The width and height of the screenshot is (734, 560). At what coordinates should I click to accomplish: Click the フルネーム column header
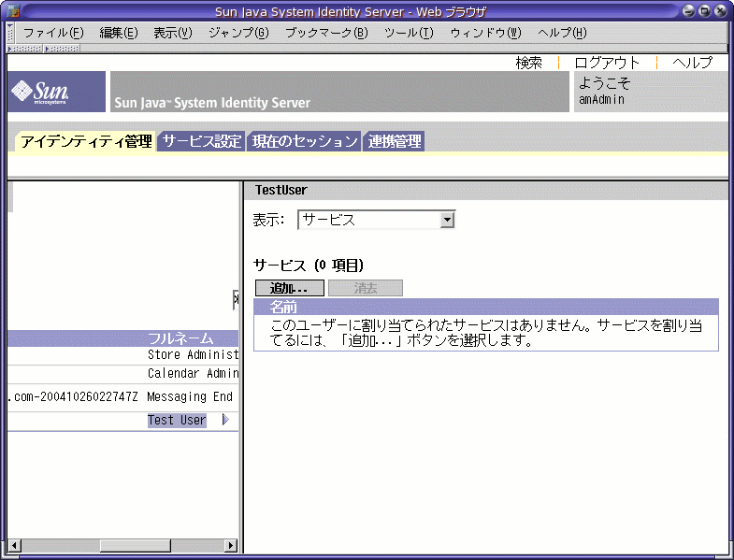[x=180, y=338]
